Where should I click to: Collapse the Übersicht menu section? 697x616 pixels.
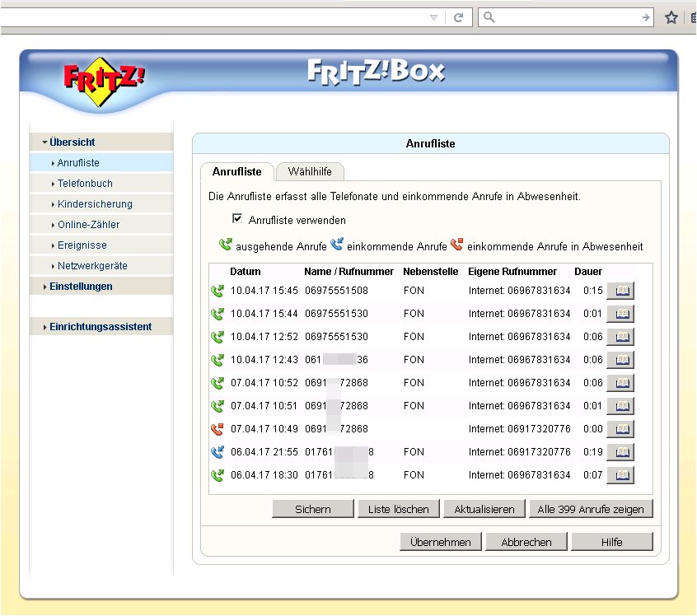click(x=101, y=142)
